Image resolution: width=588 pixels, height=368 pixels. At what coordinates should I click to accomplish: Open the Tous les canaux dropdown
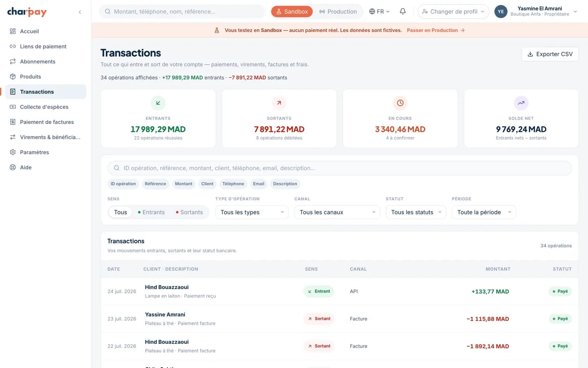[337, 212]
